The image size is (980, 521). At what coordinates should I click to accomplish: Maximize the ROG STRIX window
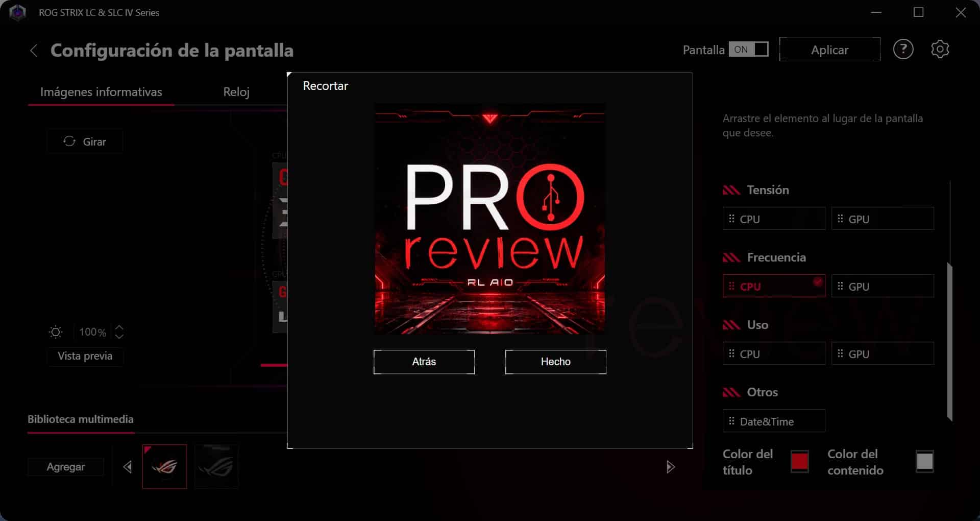(918, 12)
